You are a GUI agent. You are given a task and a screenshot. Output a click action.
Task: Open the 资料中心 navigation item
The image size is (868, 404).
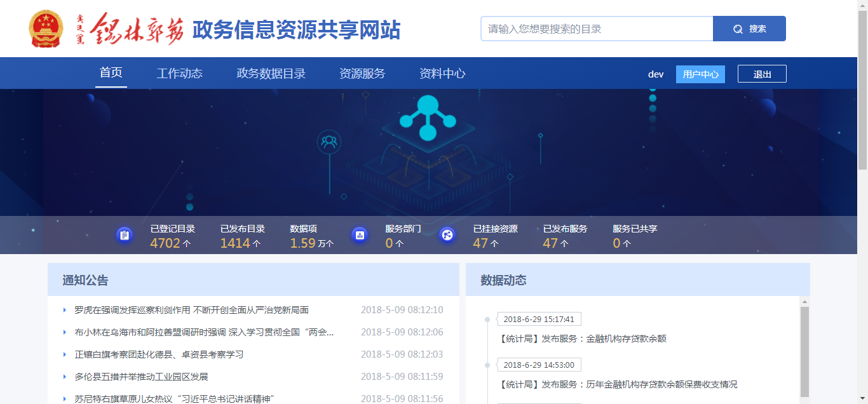tap(442, 74)
